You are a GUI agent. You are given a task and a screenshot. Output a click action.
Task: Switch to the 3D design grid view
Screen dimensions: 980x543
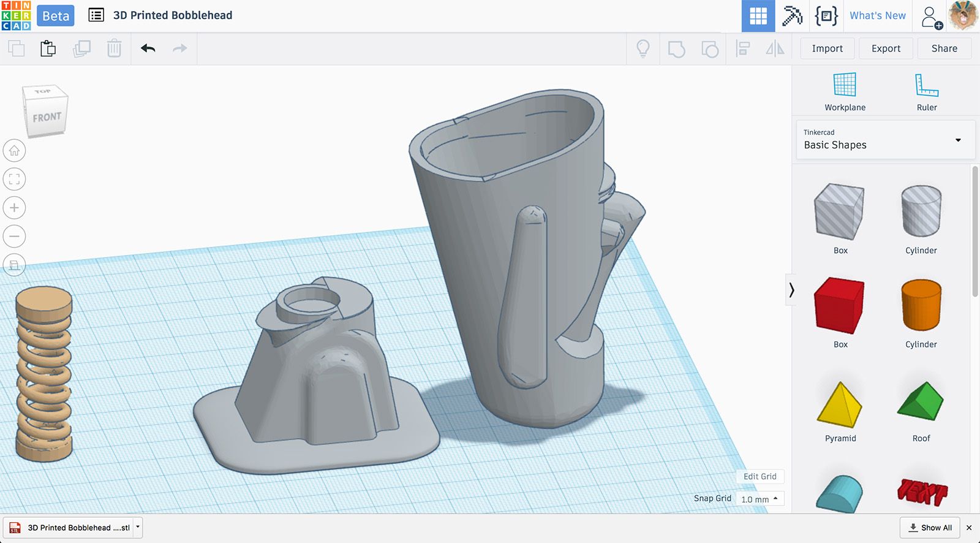[758, 16]
